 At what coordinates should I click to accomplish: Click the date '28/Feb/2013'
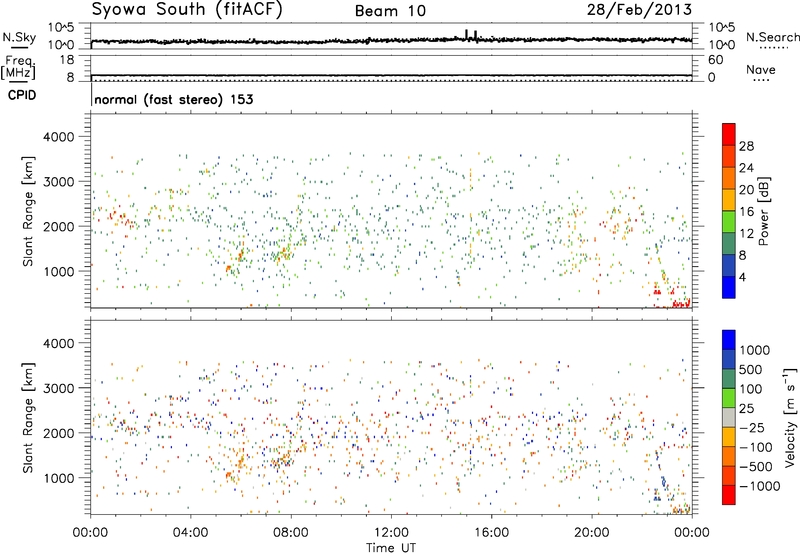639,9
